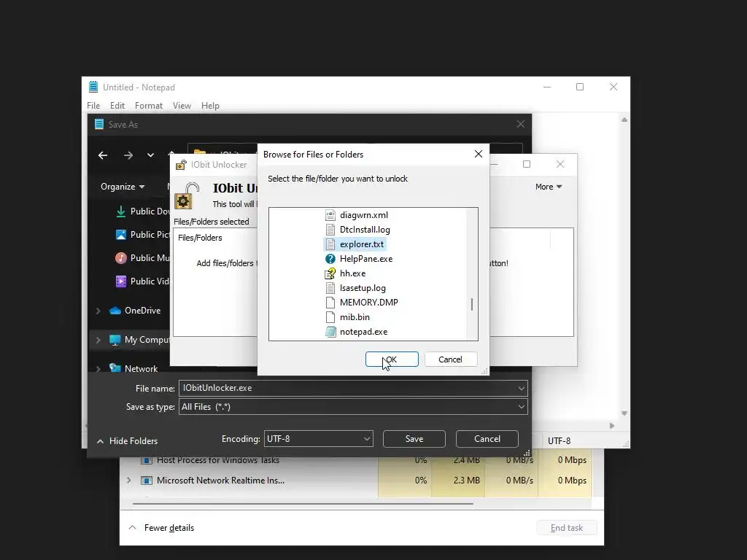Select the HelpPane.exe help icon
Image resolution: width=747 pixels, height=560 pixels.
(x=330, y=259)
